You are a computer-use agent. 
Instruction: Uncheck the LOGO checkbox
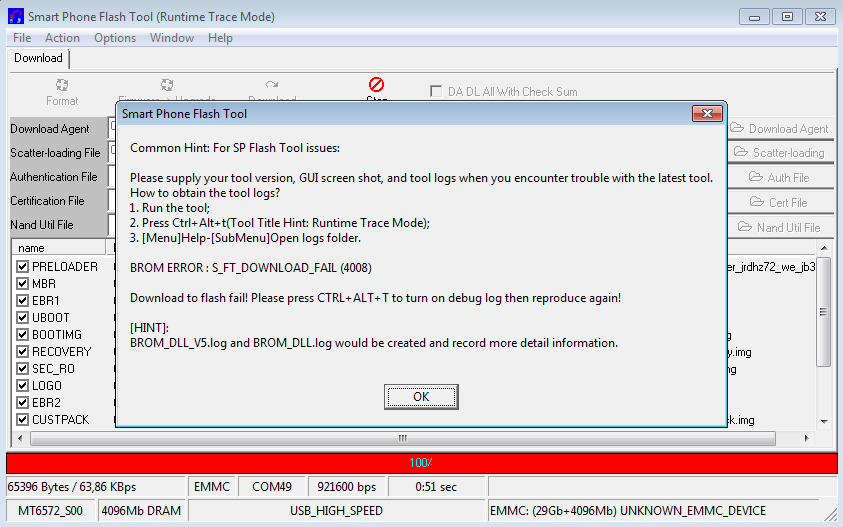click(x=23, y=386)
